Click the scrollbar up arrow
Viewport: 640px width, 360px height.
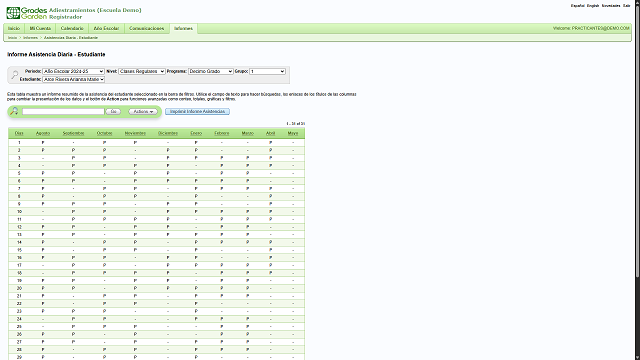[x=637, y=2]
